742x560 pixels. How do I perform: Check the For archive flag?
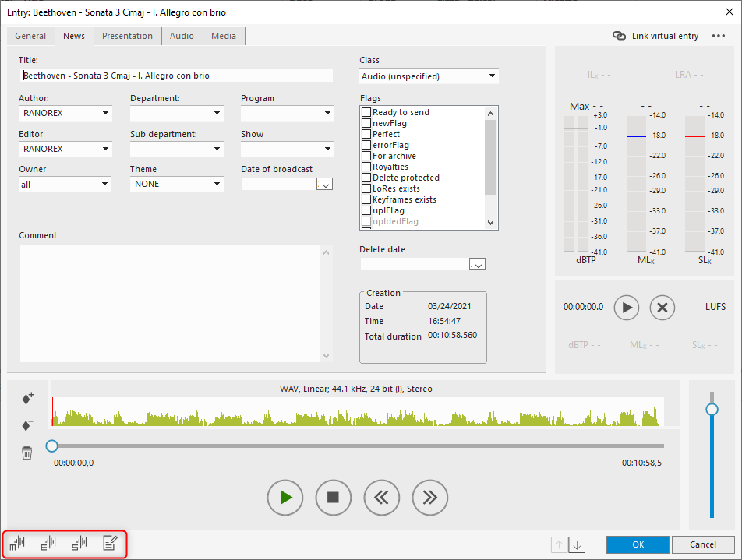366,156
